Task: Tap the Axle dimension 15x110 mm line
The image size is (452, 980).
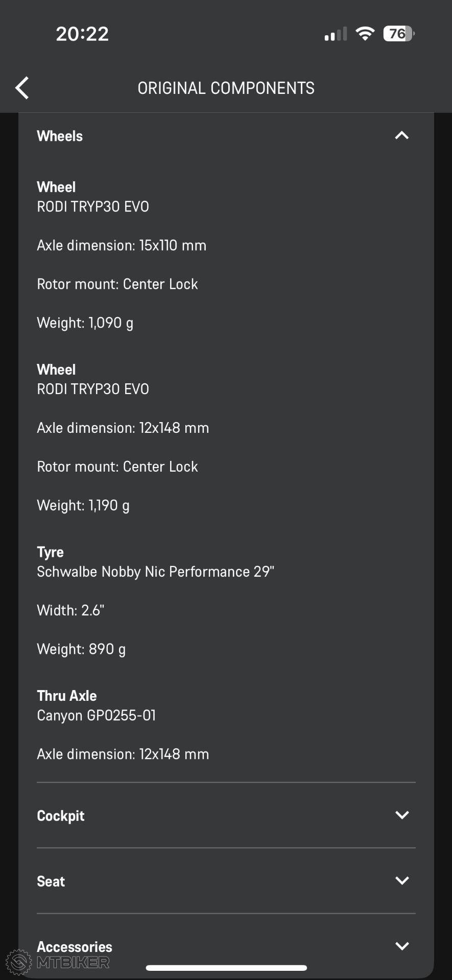Action: pyautogui.click(x=122, y=246)
